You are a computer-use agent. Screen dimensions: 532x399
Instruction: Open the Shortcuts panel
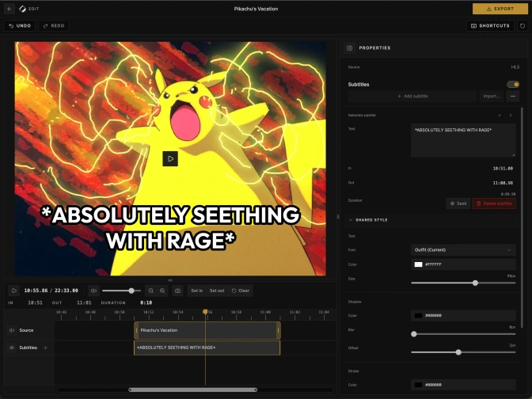(x=490, y=26)
